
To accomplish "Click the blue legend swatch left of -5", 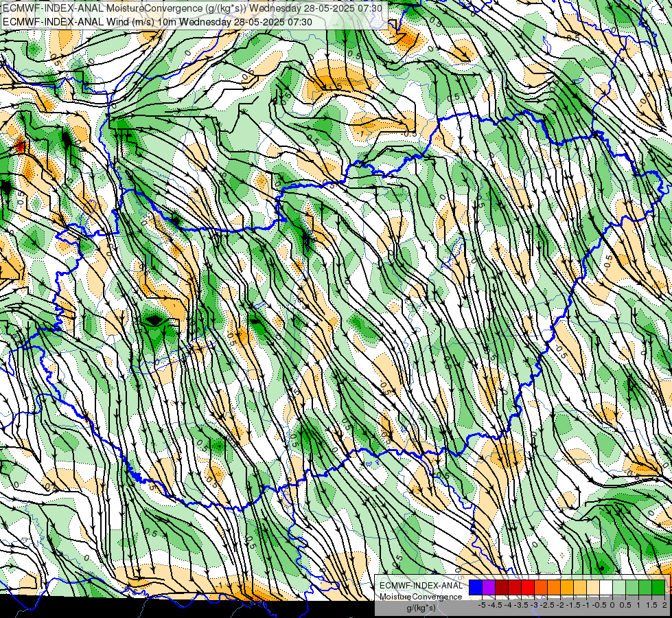I will (x=476, y=587).
